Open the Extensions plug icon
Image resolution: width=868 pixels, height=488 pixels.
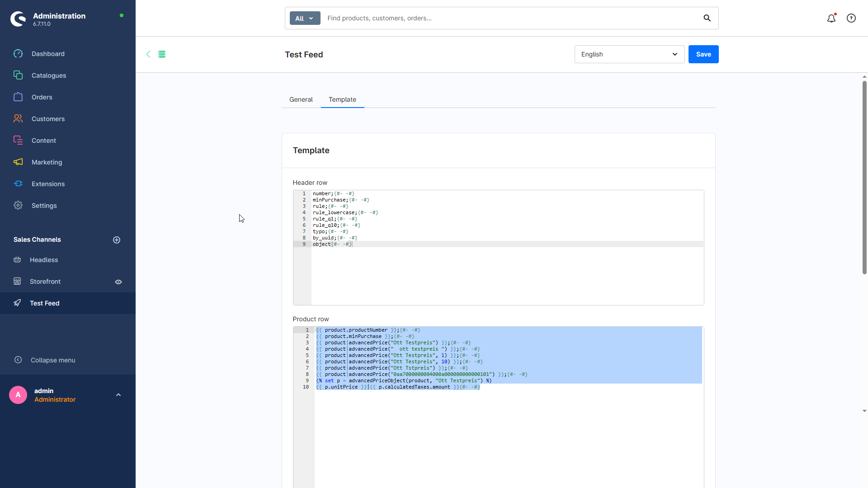(x=18, y=184)
